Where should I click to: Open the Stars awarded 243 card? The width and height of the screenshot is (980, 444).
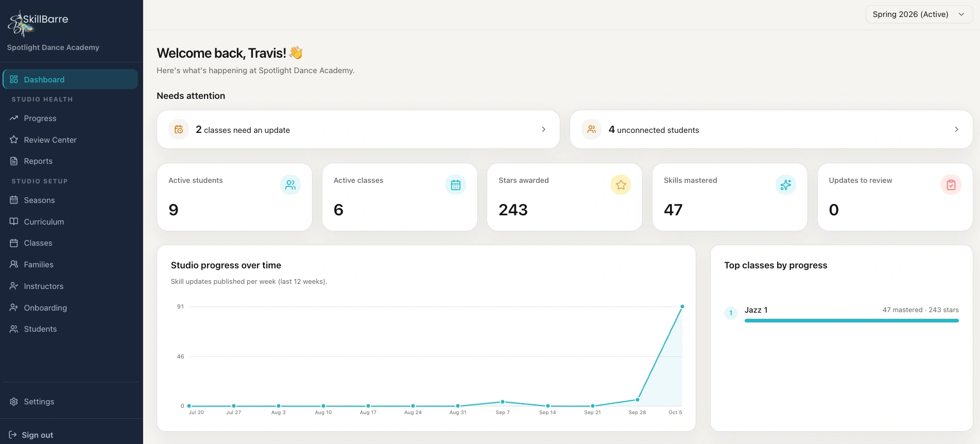pyautogui.click(x=564, y=197)
